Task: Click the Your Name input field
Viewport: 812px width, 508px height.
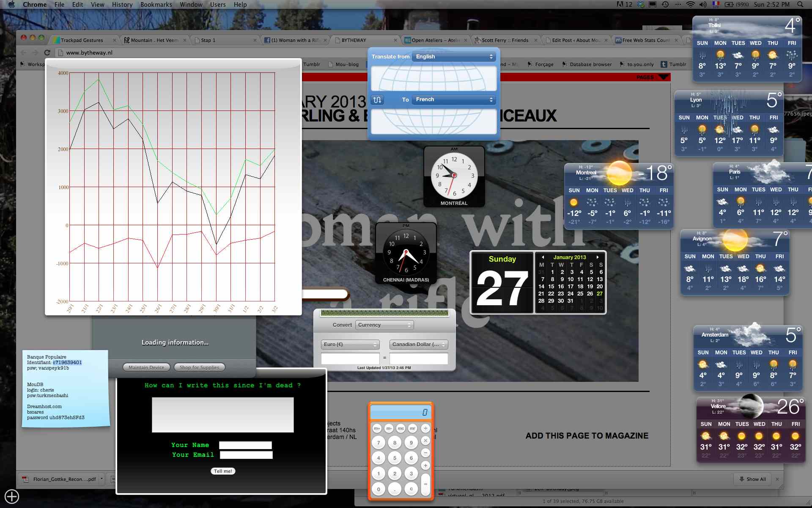Action: [245, 445]
